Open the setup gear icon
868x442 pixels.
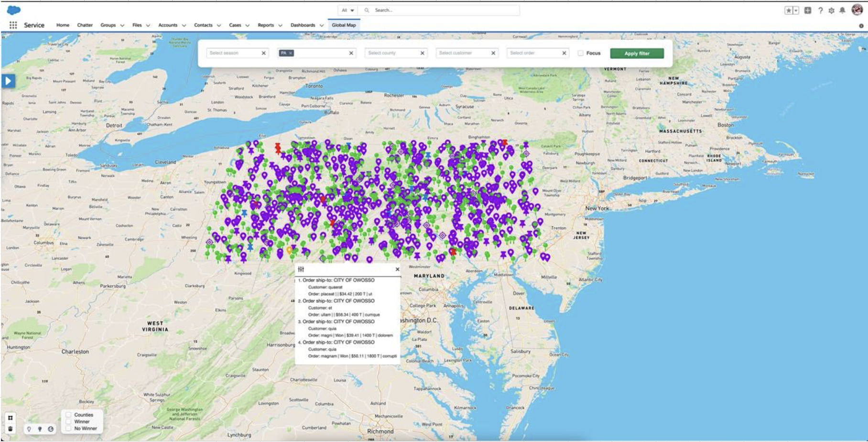click(831, 10)
